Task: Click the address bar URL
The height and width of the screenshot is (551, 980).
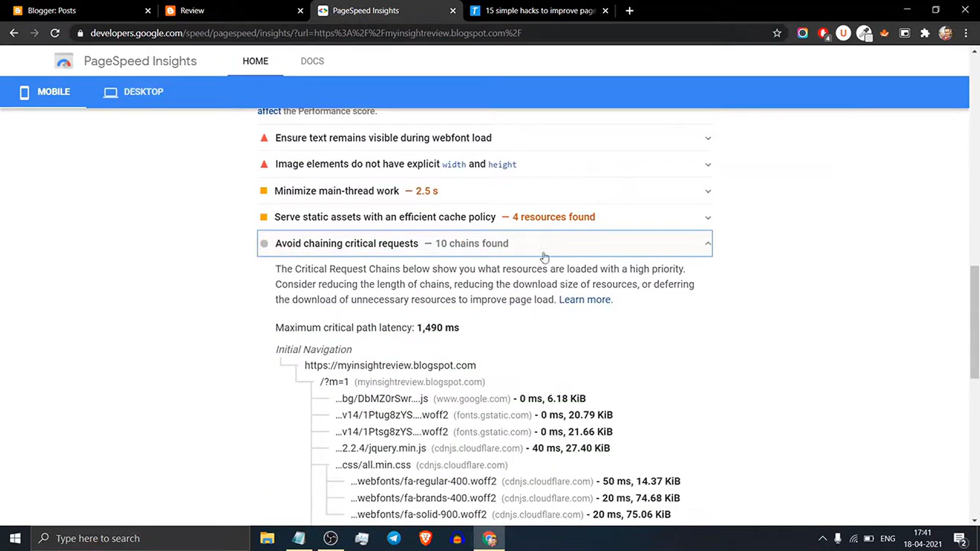Action: (x=306, y=33)
